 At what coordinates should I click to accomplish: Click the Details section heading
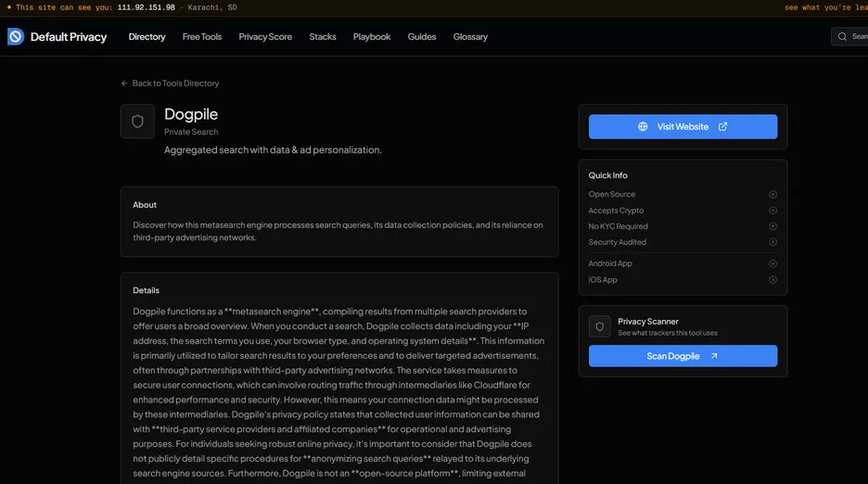click(147, 290)
